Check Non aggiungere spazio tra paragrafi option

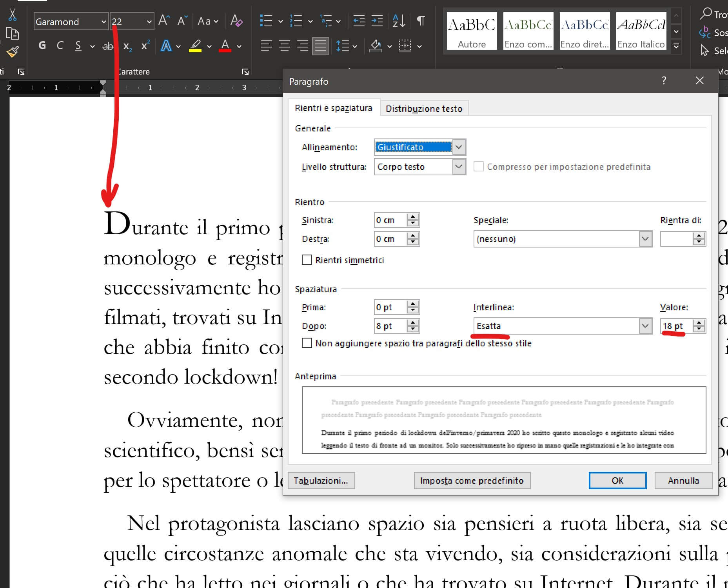(x=307, y=343)
